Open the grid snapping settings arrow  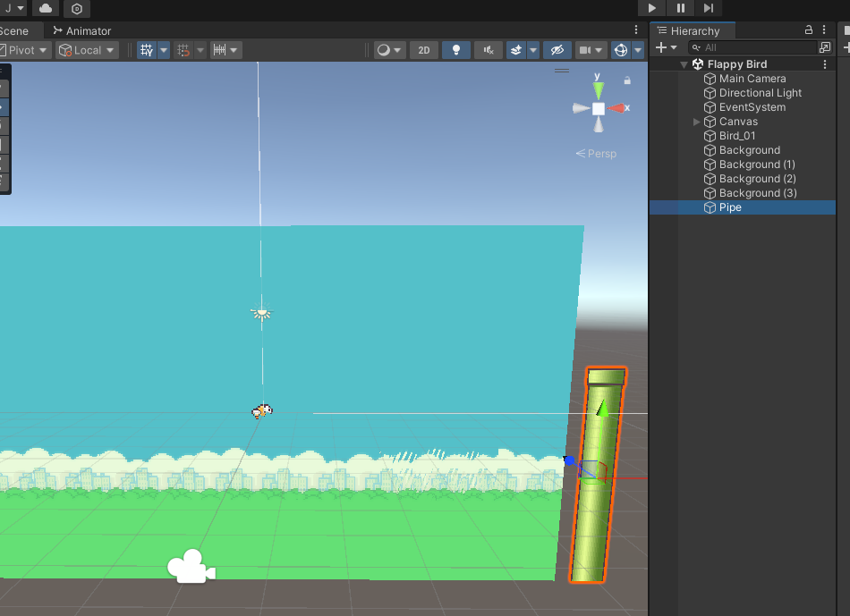tap(200, 50)
